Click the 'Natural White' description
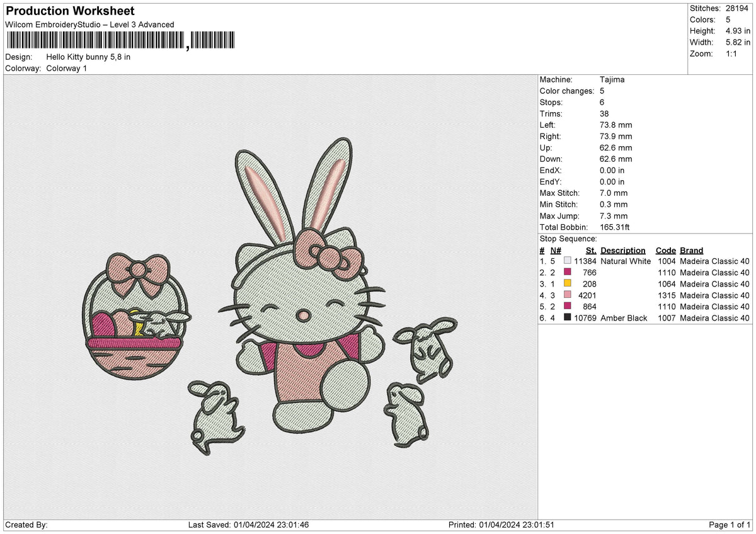 tap(626, 261)
